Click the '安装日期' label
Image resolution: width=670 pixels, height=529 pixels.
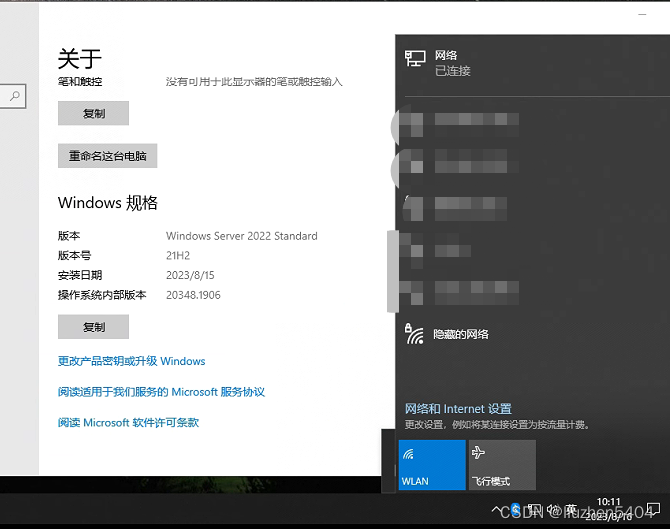pos(80,275)
